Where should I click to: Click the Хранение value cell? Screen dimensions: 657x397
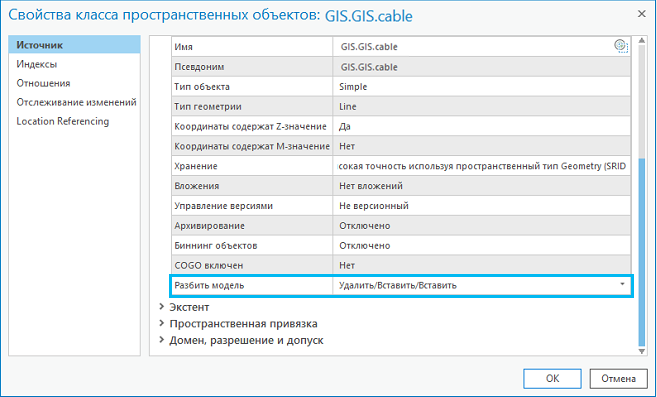point(482,166)
